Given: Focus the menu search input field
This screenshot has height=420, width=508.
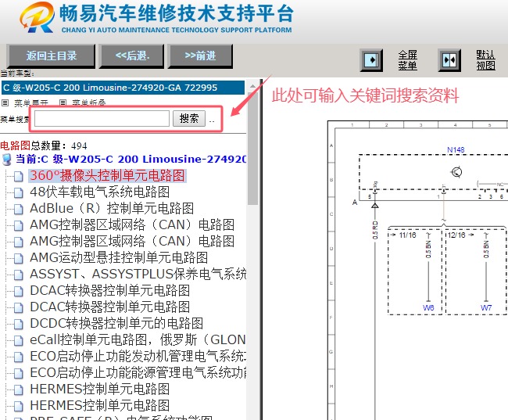Looking at the screenshot, I should click(x=102, y=118).
